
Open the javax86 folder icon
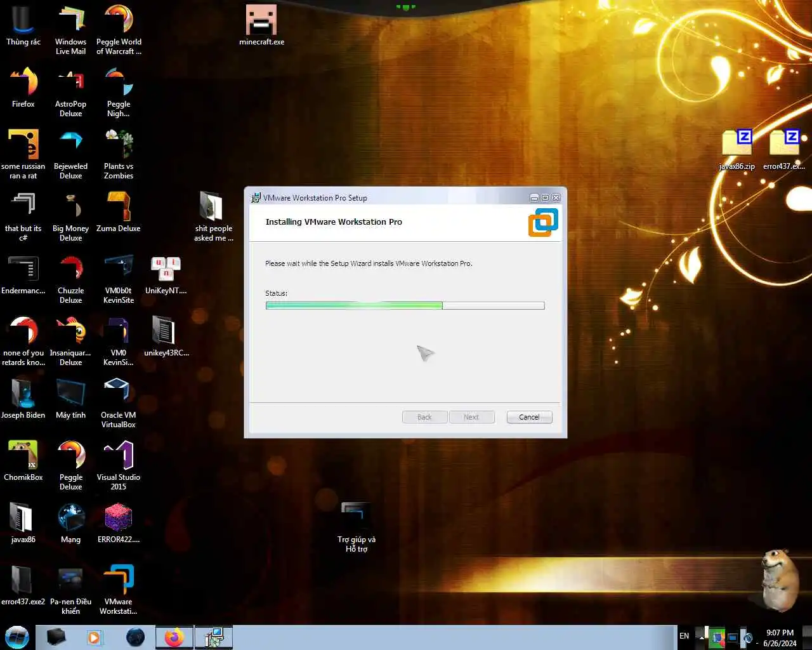23,523
